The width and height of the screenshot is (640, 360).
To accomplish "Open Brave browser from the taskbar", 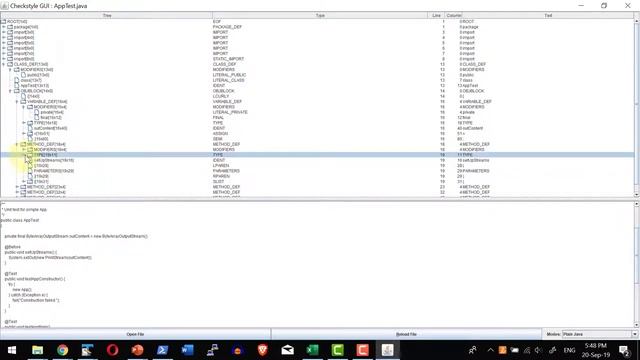I will coord(262,350).
